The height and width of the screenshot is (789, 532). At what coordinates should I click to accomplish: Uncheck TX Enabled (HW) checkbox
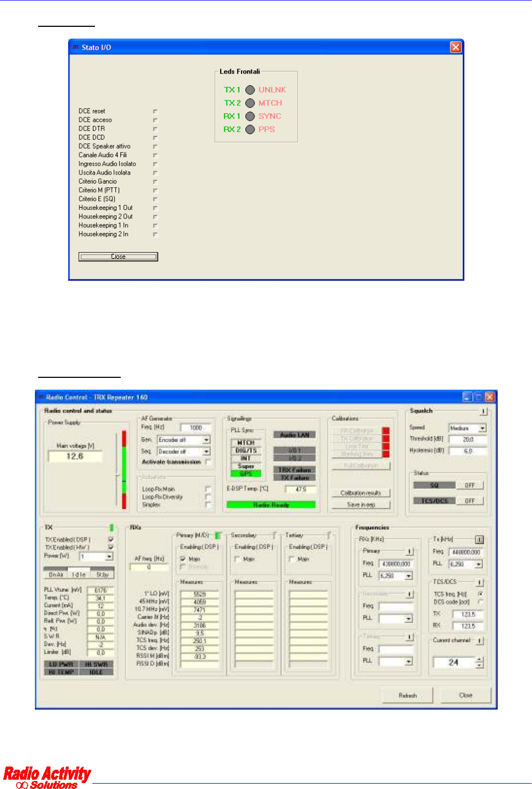(x=111, y=547)
